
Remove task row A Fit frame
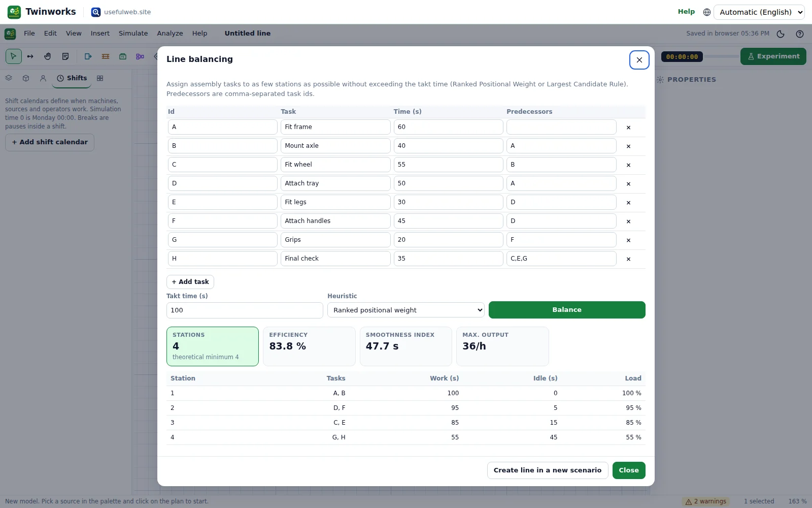[x=628, y=128]
